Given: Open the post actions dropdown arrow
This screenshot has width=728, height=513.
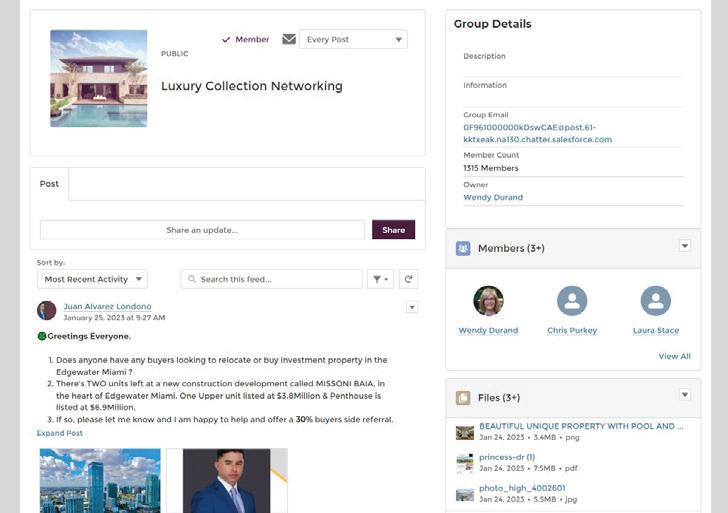Looking at the screenshot, I should coord(412,307).
